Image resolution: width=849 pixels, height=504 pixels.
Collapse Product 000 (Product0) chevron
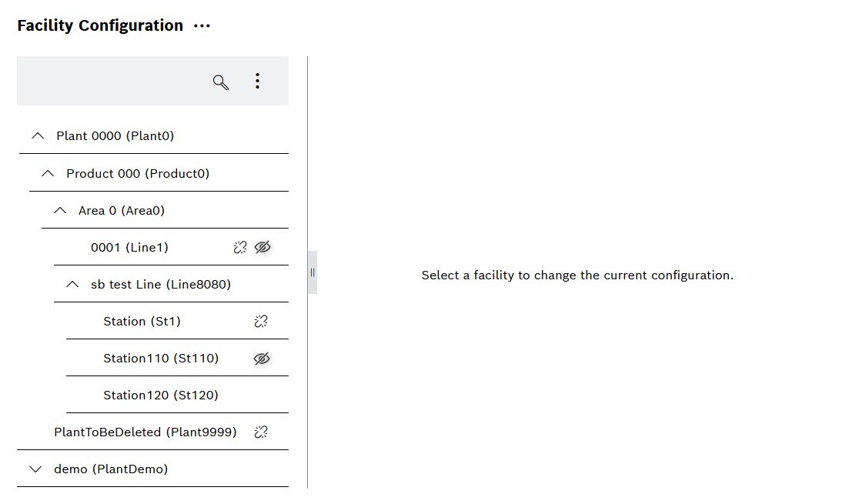coord(48,174)
